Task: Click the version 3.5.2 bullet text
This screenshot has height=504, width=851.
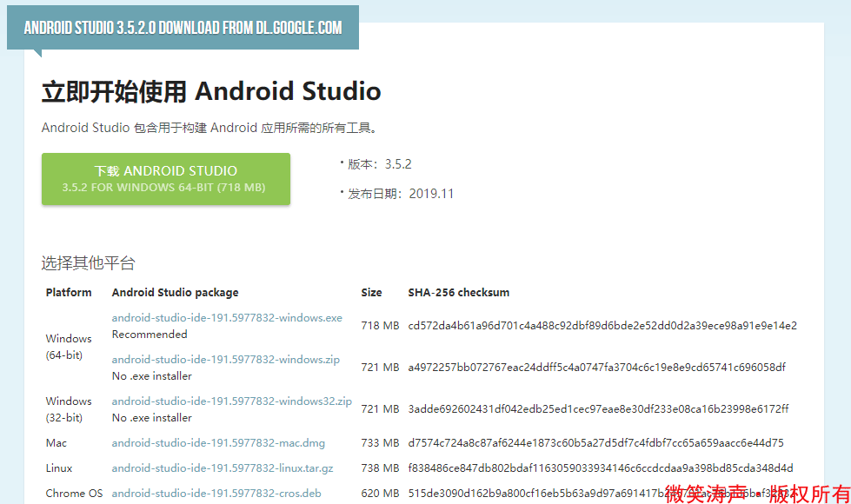Action: pos(379,164)
